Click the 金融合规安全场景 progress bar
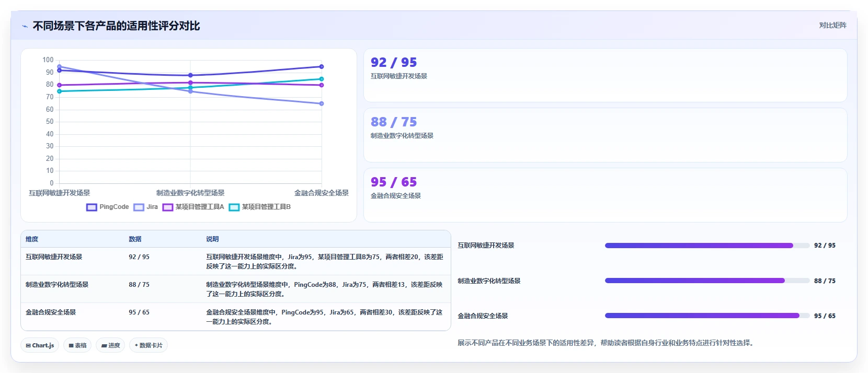Image resolution: width=868 pixels, height=373 pixels. (x=707, y=316)
